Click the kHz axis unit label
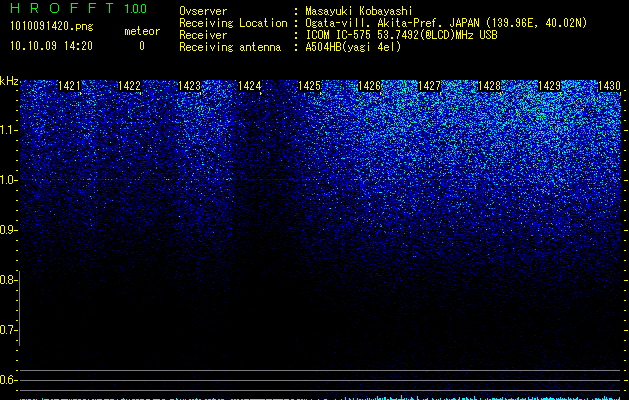 9,81
